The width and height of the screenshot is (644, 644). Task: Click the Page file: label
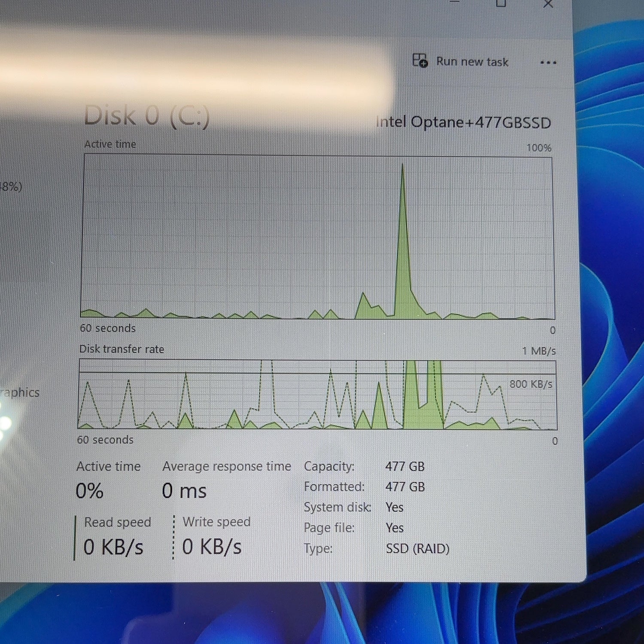[x=329, y=528]
